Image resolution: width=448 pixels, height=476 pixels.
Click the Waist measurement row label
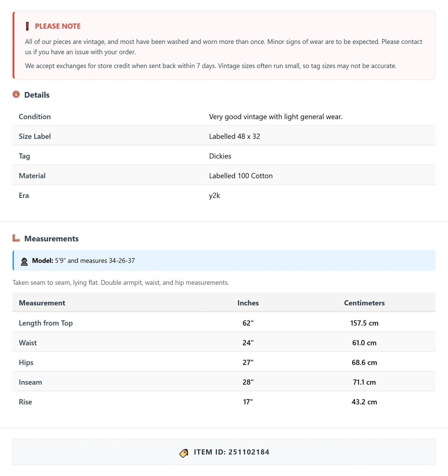tap(28, 343)
